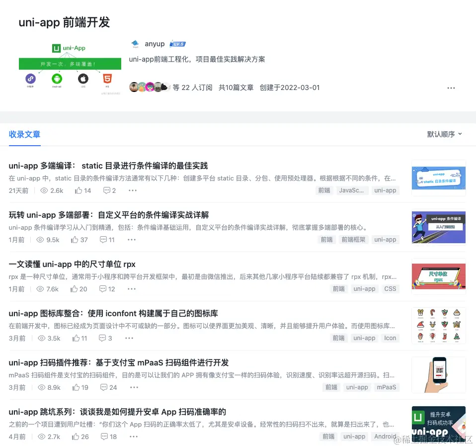Viewport: 476px width, 448px height.
Task: Open more options for the rpx article
Action: (x=132, y=289)
